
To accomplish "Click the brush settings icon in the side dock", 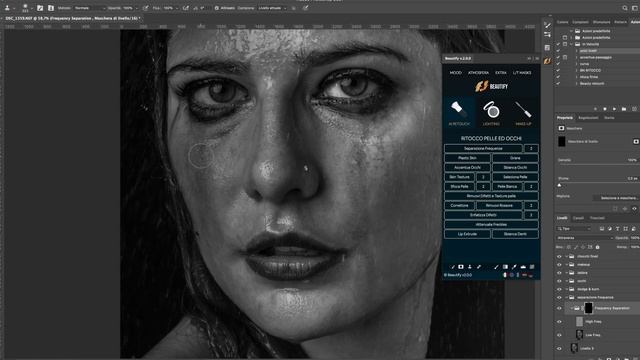I will [x=547, y=25].
